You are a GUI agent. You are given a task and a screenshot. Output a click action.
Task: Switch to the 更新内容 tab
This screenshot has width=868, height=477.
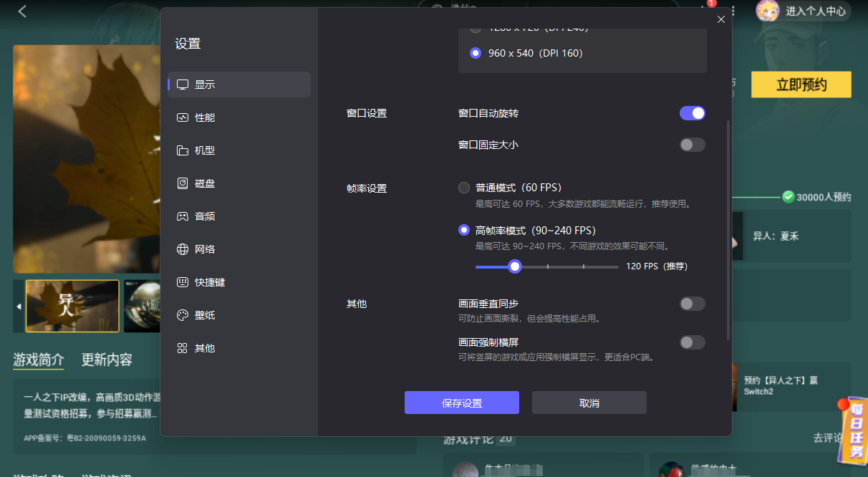point(105,360)
